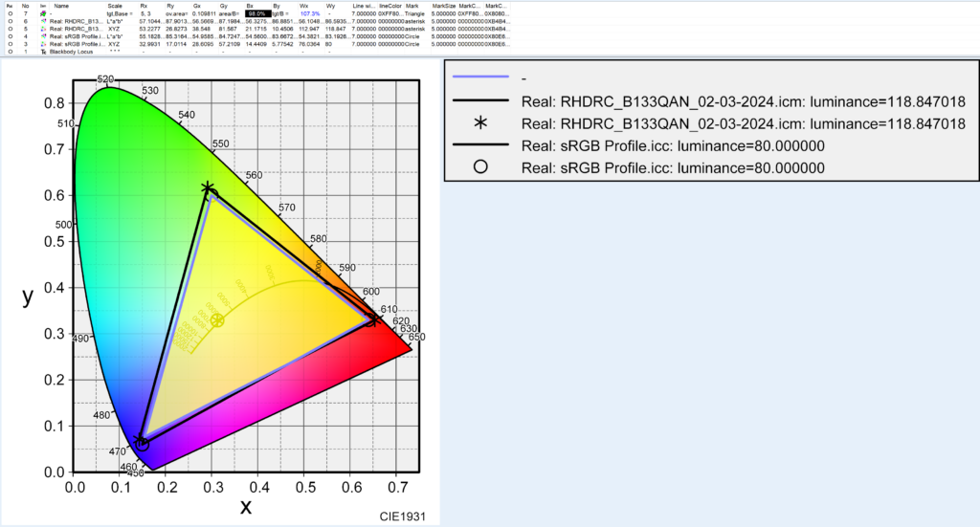The image size is (980, 527).
Task: Toggle the visibility circle for Blackbody Locus row
Action: pyautogui.click(x=10, y=52)
